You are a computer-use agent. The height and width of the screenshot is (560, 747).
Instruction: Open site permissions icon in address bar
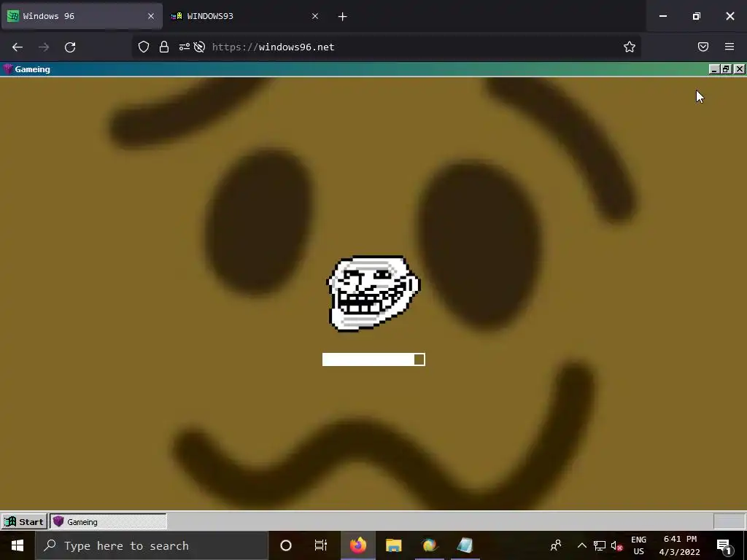(185, 47)
